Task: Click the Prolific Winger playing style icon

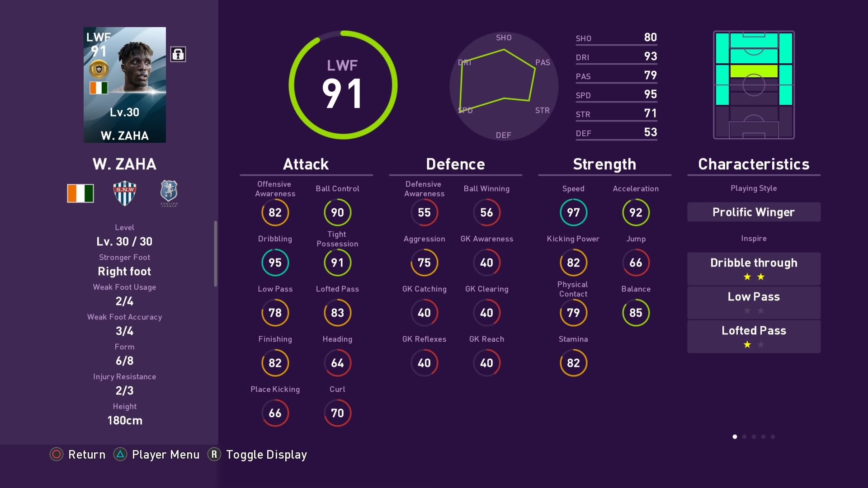Action: point(754,211)
